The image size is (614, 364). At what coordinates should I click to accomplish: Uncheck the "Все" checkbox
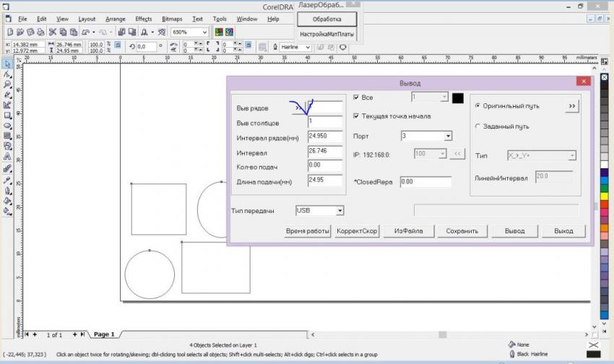tap(356, 97)
